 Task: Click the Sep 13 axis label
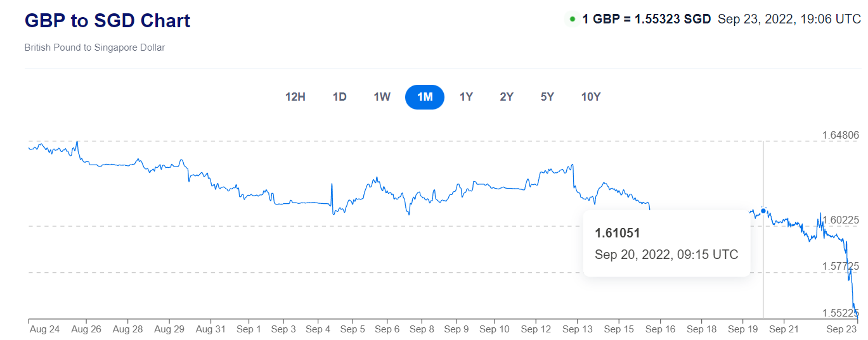(x=578, y=329)
